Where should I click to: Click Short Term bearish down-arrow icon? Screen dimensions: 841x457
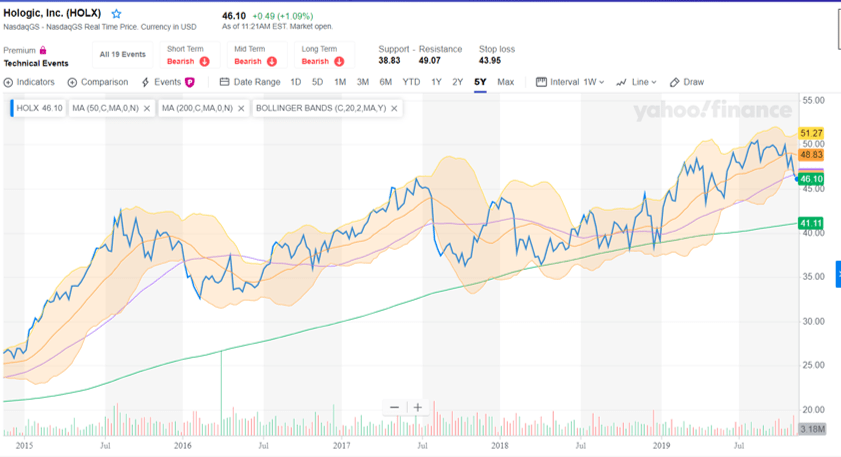click(x=204, y=62)
